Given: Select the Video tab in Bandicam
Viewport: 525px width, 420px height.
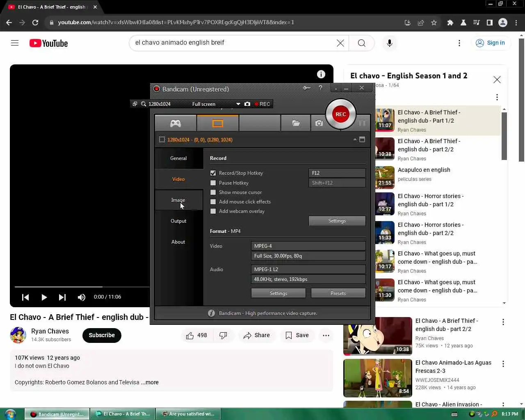Looking at the screenshot, I should pyautogui.click(x=178, y=179).
